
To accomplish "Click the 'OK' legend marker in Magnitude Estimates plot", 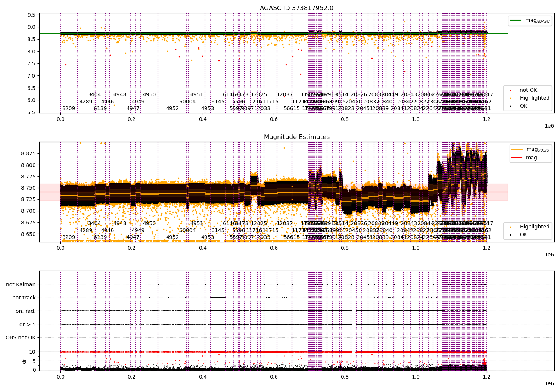I will 510,235.
